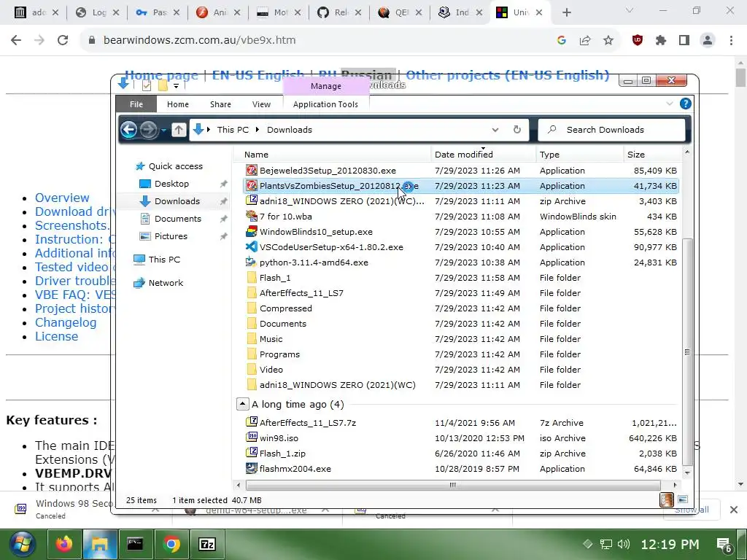
Task: Open the File ribbon tab
Action: tap(136, 104)
